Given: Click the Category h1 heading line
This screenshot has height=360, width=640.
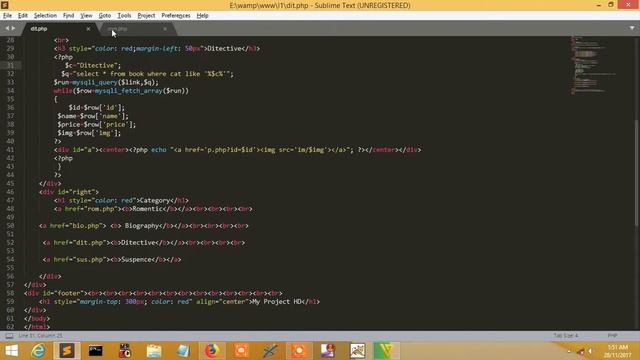Looking at the screenshot, I should click(x=121, y=200).
